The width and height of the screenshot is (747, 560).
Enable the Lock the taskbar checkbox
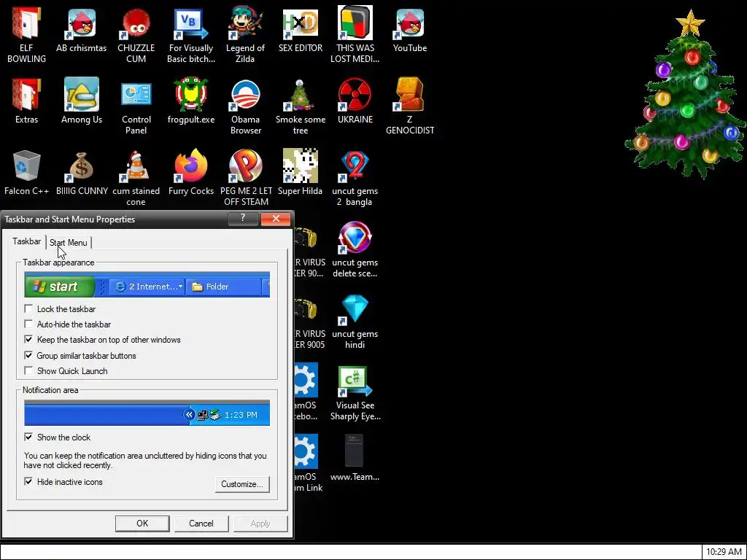[x=28, y=309]
